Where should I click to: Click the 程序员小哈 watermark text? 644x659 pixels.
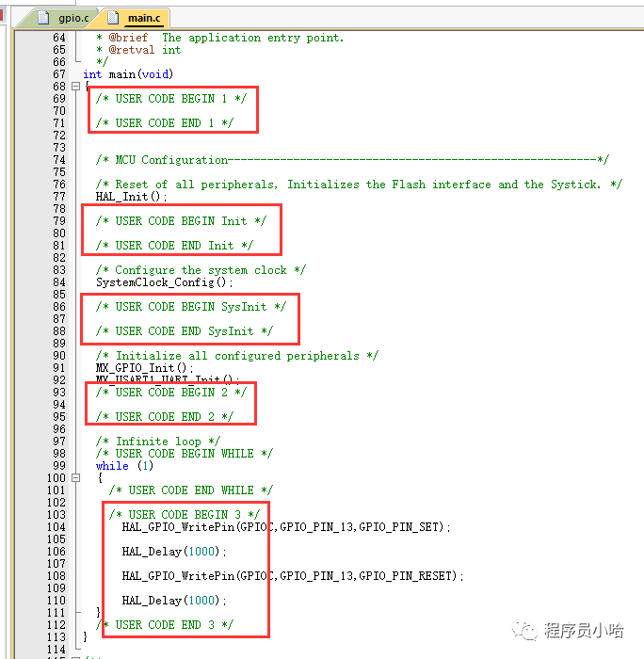[584, 631]
